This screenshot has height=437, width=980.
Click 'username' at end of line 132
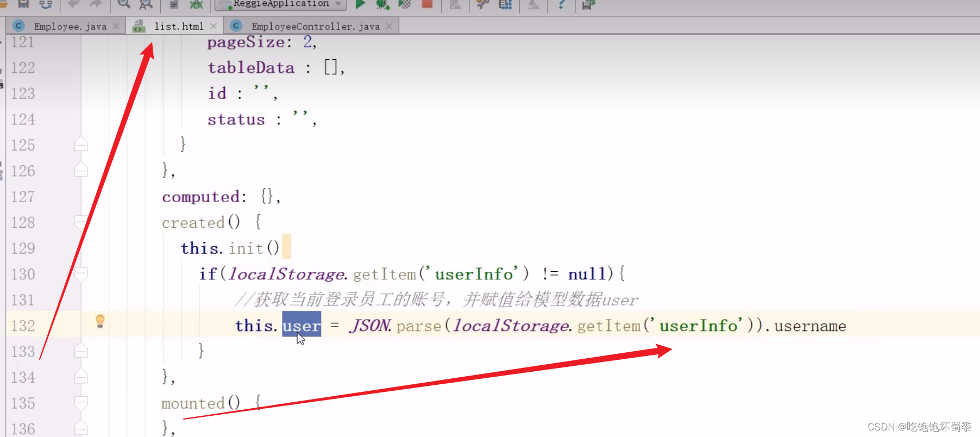[810, 326]
